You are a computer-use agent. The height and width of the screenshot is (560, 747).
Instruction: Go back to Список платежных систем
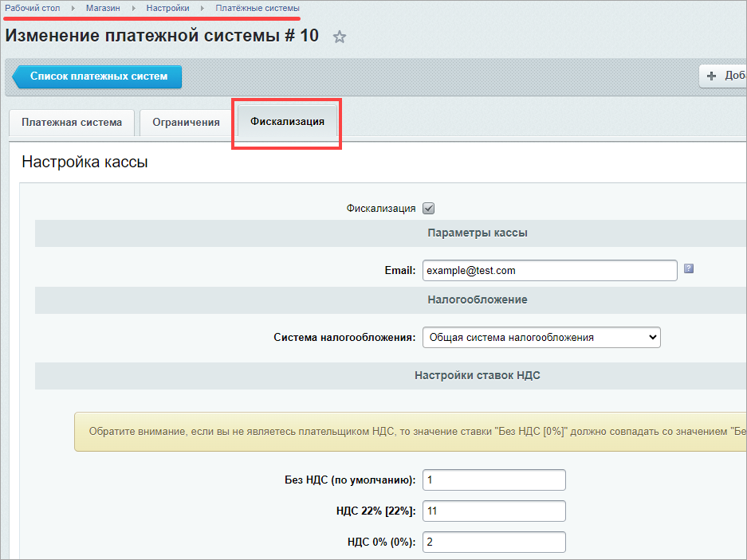click(x=98, y=76)
